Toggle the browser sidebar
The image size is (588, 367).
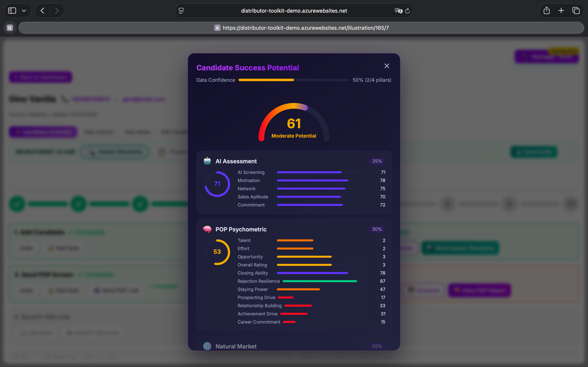[12, 11]
